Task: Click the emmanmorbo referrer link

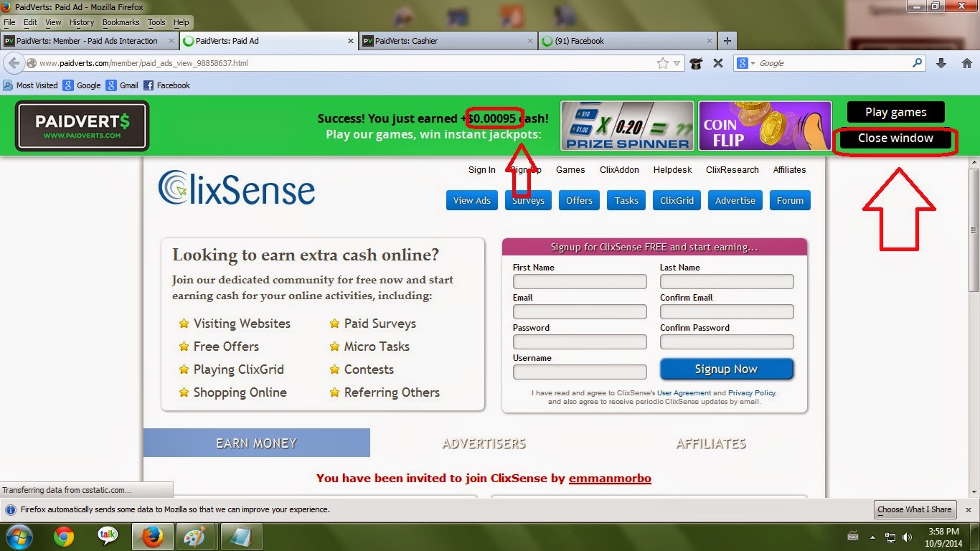Action: (x=610, y=478)
